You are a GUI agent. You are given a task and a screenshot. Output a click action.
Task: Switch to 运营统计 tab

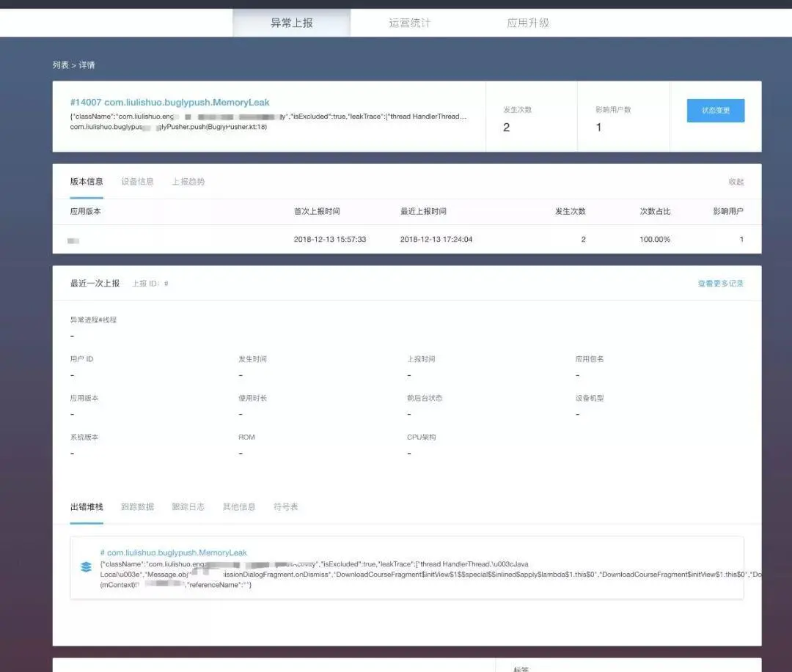[410, 23]
